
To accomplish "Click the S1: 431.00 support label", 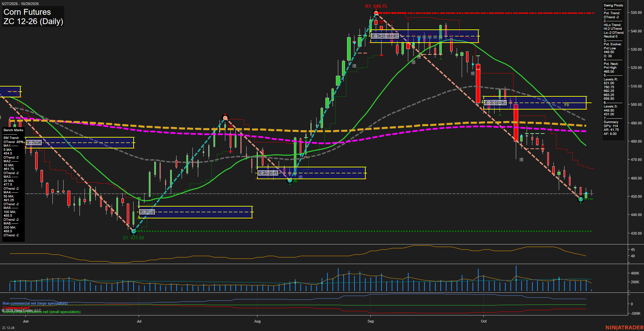I will click(x=133, y=238).
